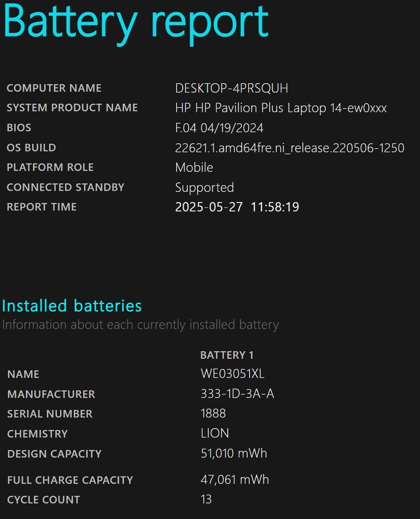Viewport: 420px width, 519px height.
Task: Click the chemistry value LION
Action: tap(215, 433)
